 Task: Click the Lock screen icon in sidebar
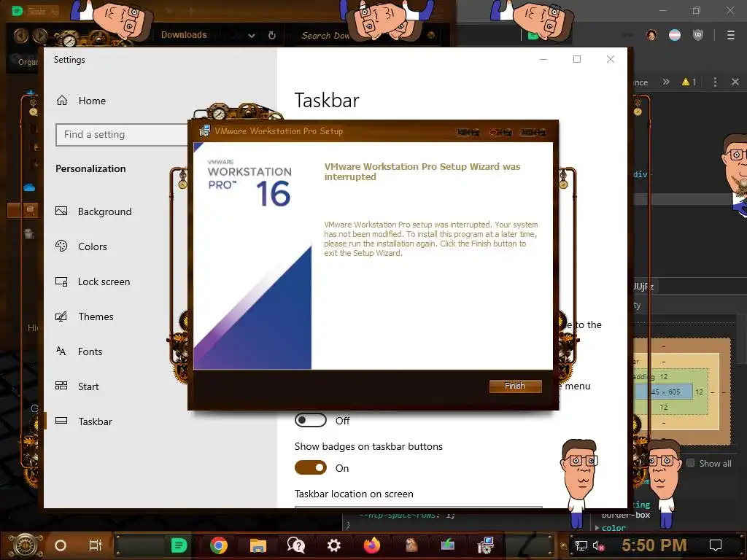tap(61, 281)
